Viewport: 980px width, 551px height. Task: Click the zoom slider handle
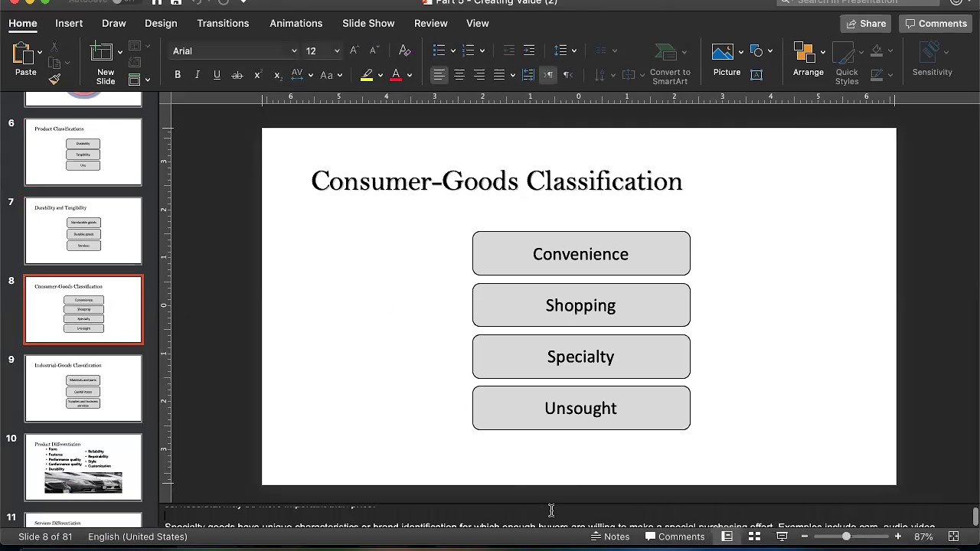(846, 536)
